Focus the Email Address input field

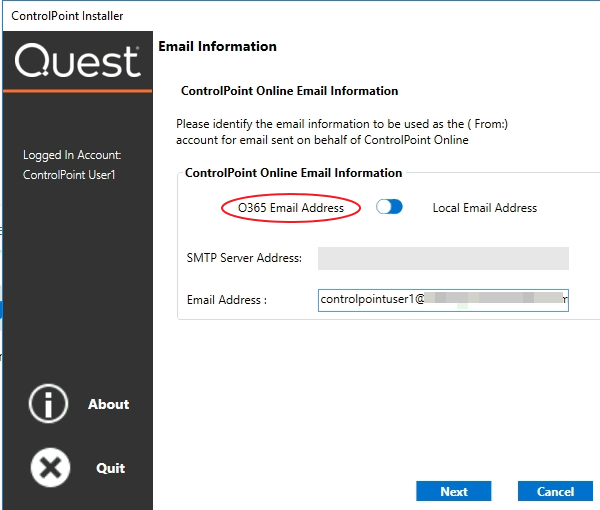443,299
